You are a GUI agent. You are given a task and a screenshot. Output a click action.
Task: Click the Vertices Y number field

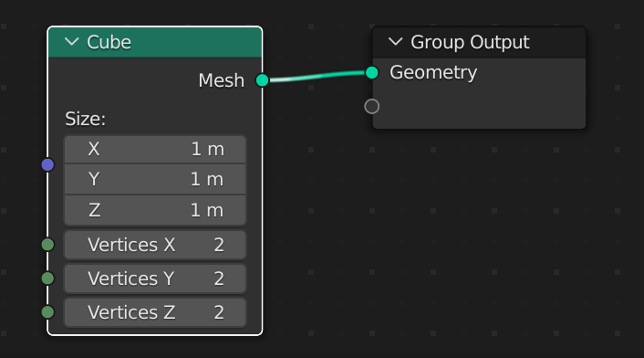[155, 279]
